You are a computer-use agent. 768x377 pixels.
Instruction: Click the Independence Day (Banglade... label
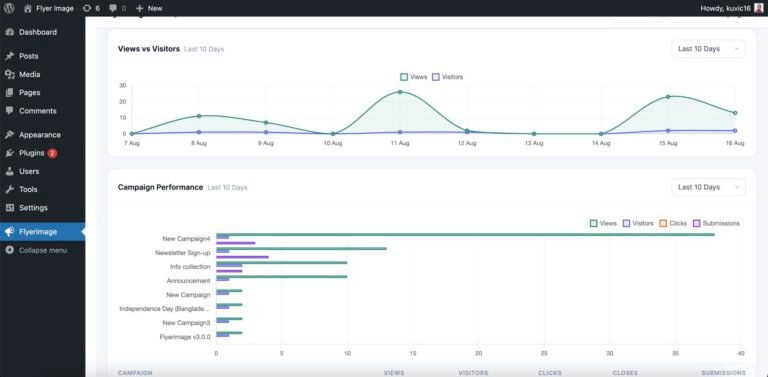click(165, 309)
